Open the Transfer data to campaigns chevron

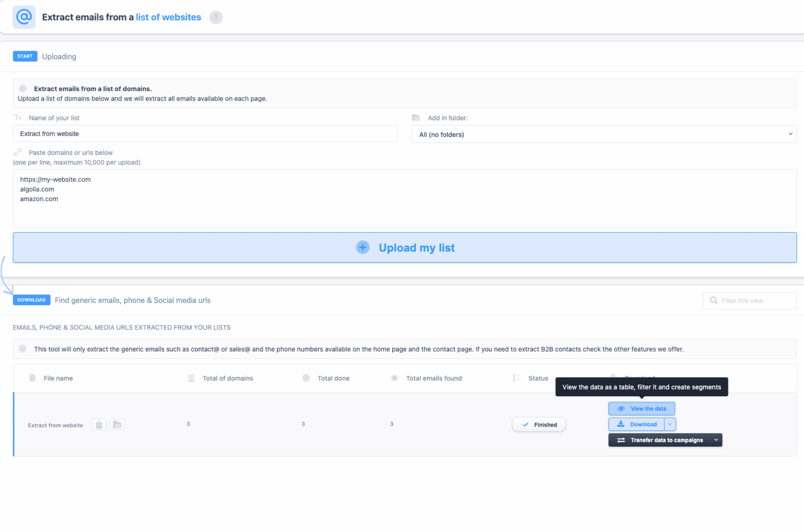tap(715, 440)
